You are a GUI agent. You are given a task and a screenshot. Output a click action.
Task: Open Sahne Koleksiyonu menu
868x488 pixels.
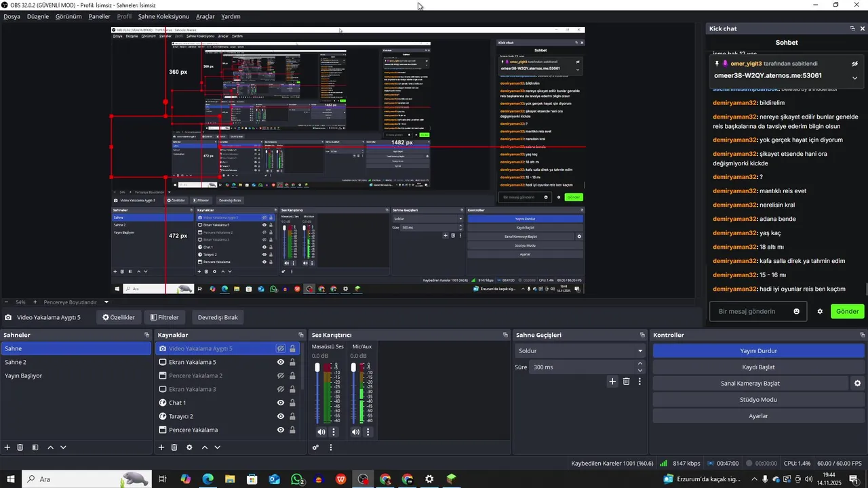pos(163,16)
